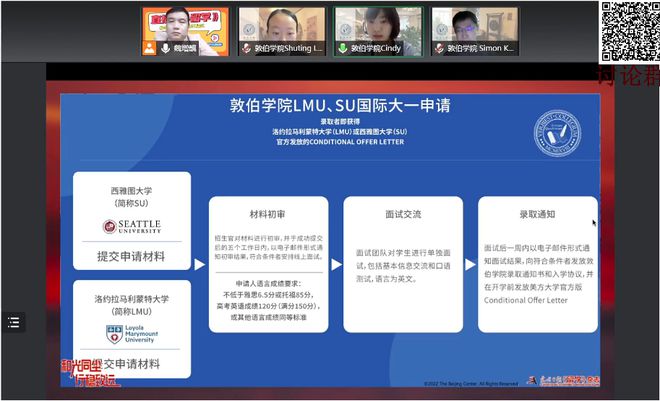
Task: Click Shuting's muted microphone icon
Action: tap(247, 48)
